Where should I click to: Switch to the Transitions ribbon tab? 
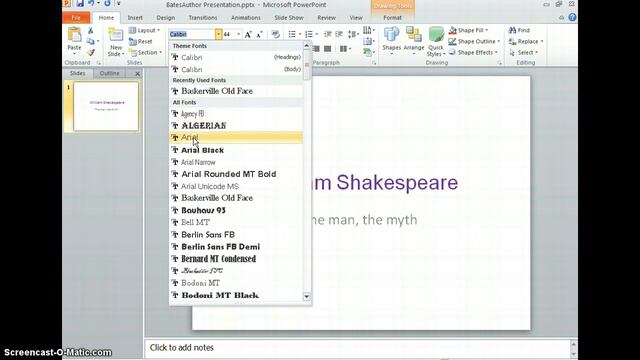[x=202, y=18]
